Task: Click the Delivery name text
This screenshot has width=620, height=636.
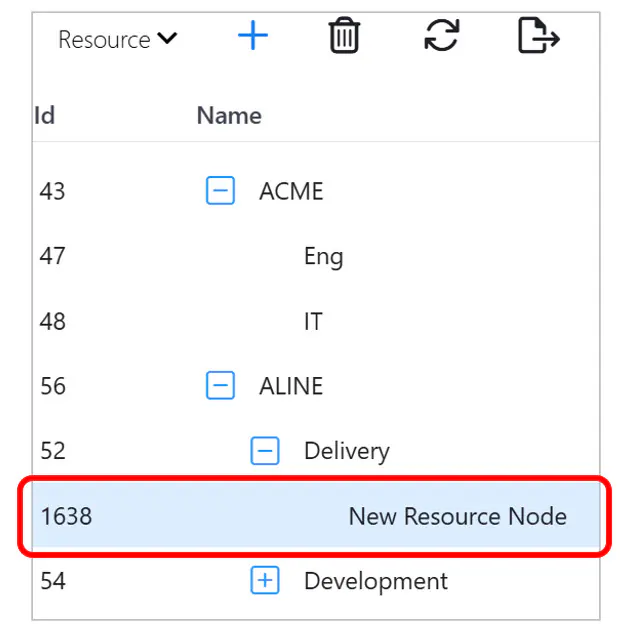Action: tap(347, 451)
